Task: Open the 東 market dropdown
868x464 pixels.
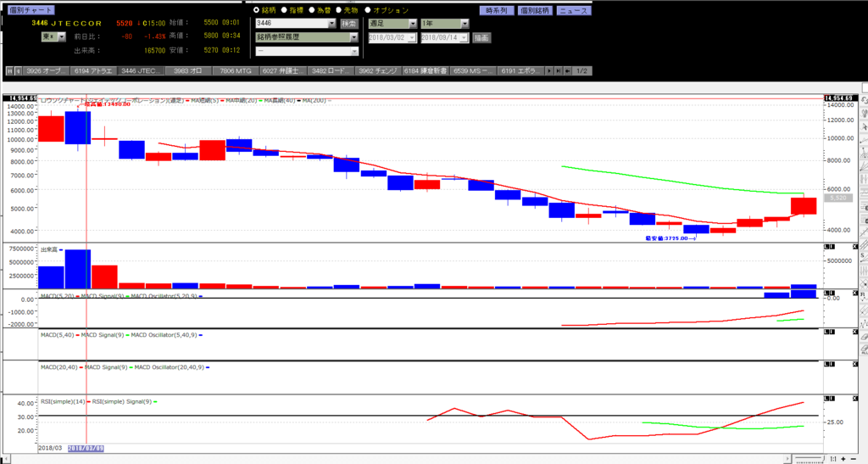Action: [x=61, y=36]
